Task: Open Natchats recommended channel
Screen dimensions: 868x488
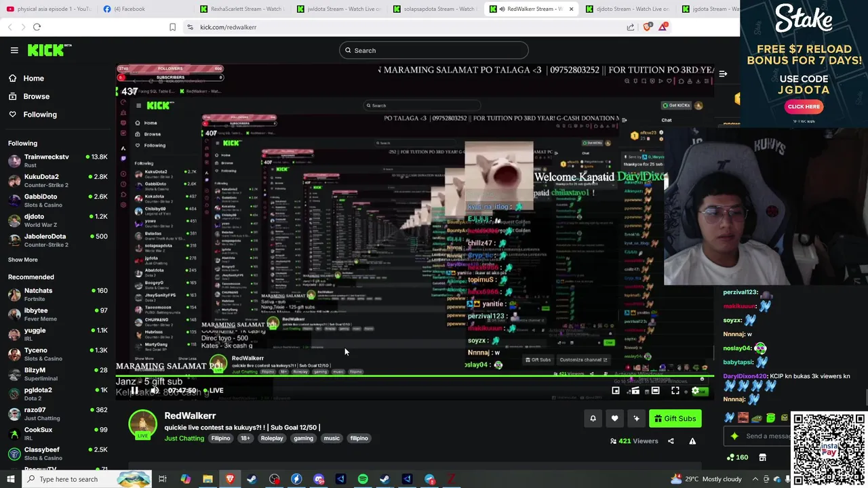Action: coord(58,294)
